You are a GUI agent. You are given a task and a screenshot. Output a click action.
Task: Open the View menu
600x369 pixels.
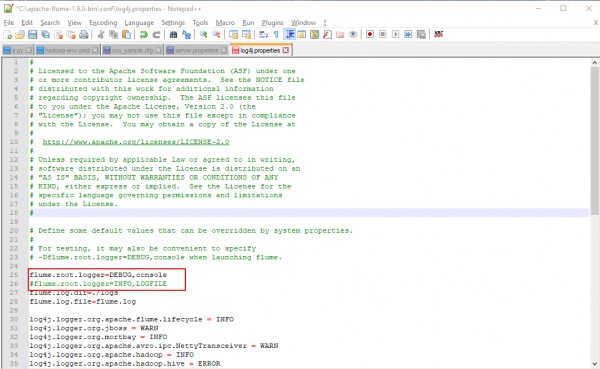(75, 23)
